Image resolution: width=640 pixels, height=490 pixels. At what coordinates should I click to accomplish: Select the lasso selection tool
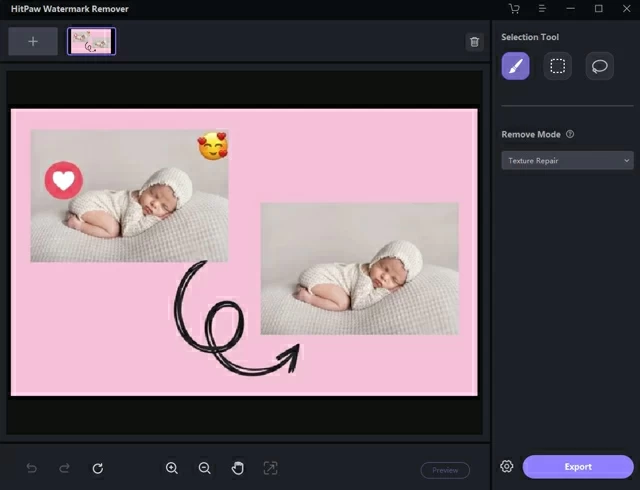[600, 66]
